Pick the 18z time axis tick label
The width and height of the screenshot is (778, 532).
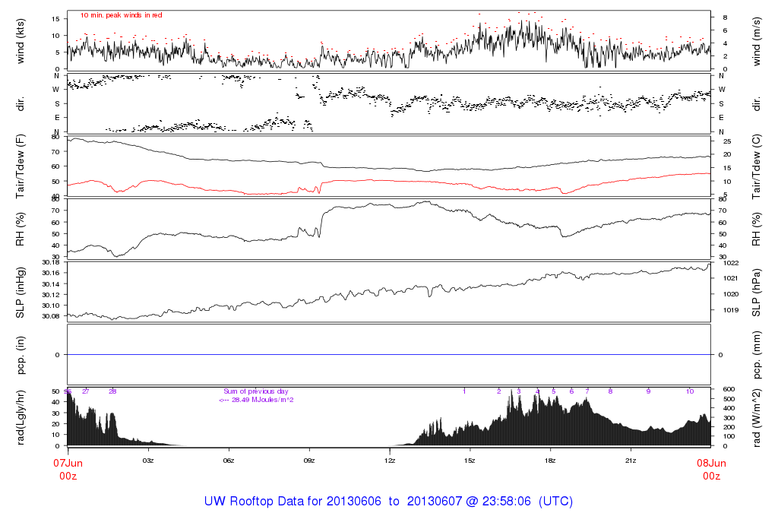[x=550, y=461]
